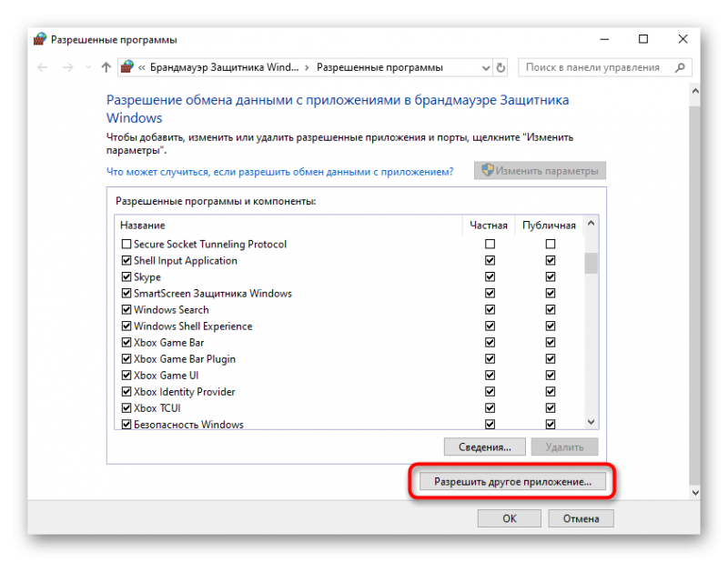Uncheck SmartScreen Защитника Windows checkbox
The image size is (728, 562).
pyautogui.click(x=126, y=294)
